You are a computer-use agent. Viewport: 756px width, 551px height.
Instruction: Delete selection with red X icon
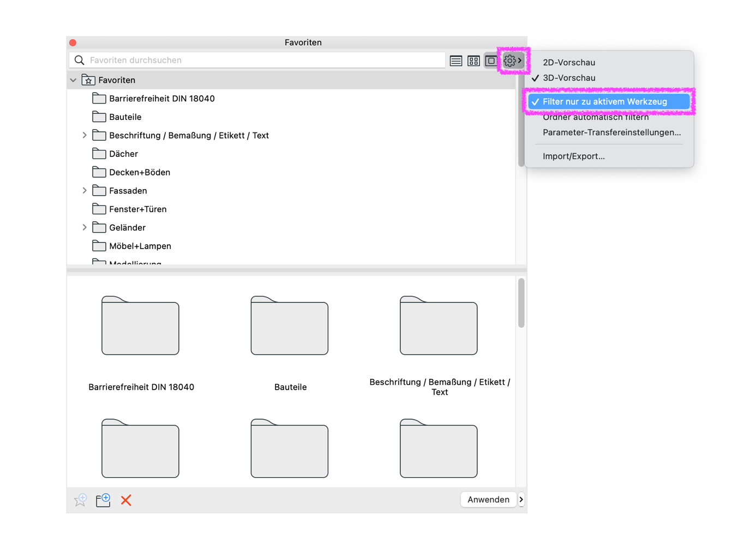coord(126,500)
